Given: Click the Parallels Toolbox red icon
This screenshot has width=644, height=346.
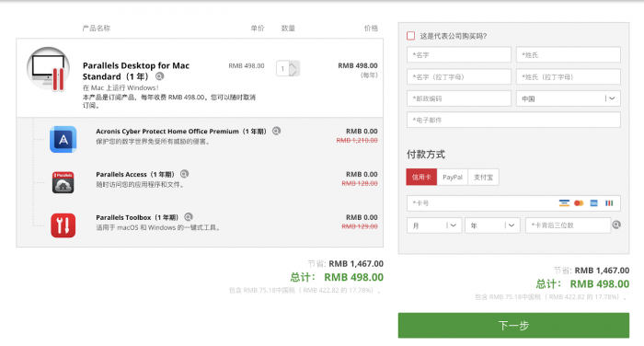Looking at the screenshot, I should tap(63, 225).
